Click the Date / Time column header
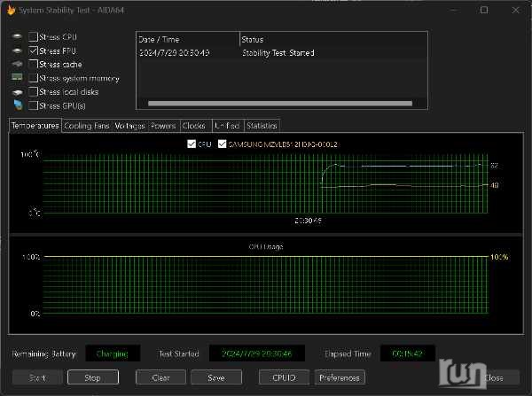The image size is (532, 396). (x=188, y=39)
